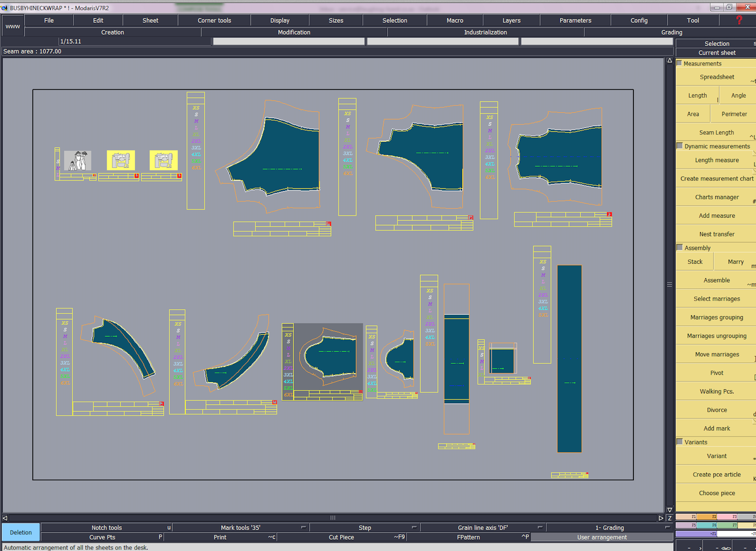Viewport: 756px width, 551px height.
Task: Click the www icon in top-left corner
Action: 12,26
